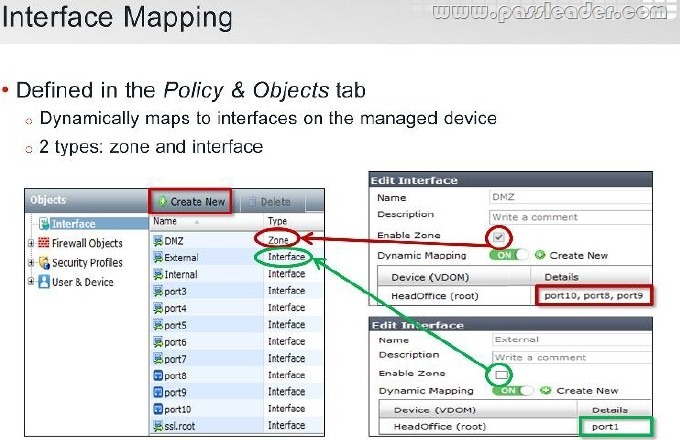
Task: Click the User & Device person icon
Action: coord(44,282)
